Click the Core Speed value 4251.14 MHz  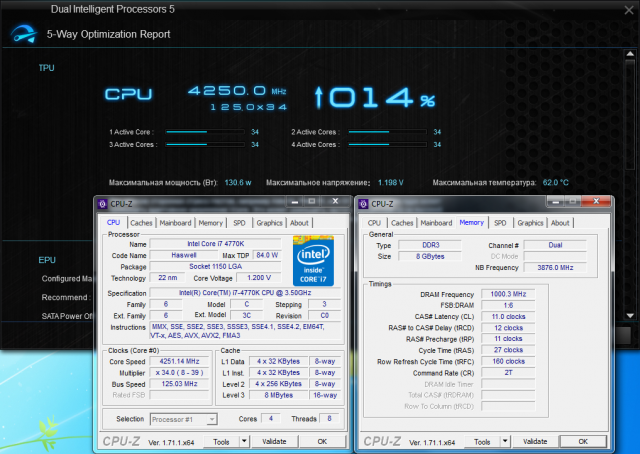(179, 361)
